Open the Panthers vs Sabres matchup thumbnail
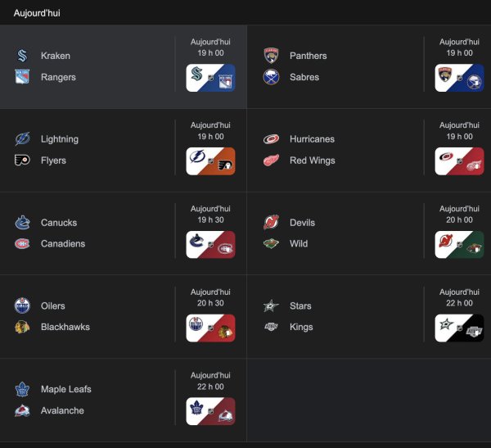The width and height of the screenshot is (491, 448). [x=459, y=78]
